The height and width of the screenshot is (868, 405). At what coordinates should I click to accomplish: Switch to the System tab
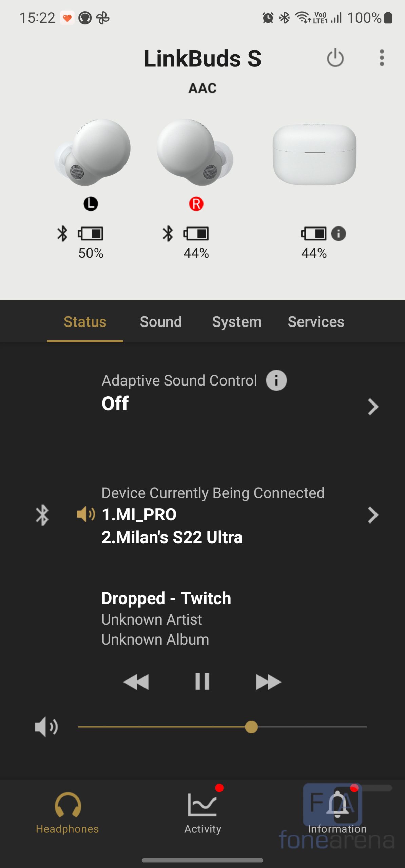click(237, 322)
